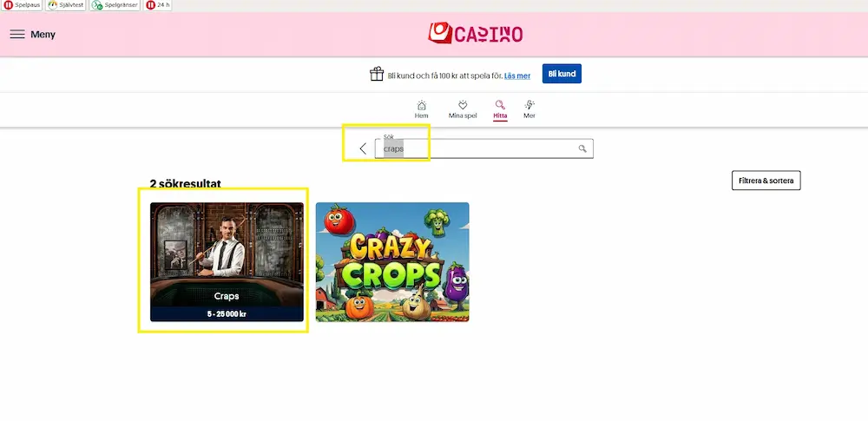Follow the Läs mer link
This screenshot has width=868, height=421.
[517, 76]
